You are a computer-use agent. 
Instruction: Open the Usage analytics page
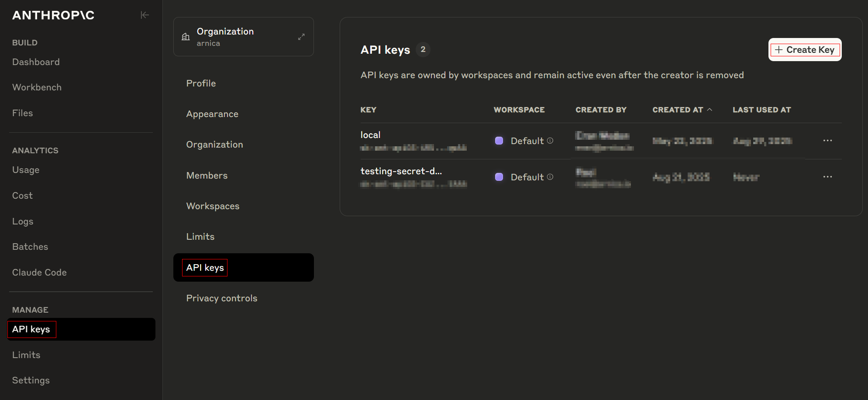(26, 170)
